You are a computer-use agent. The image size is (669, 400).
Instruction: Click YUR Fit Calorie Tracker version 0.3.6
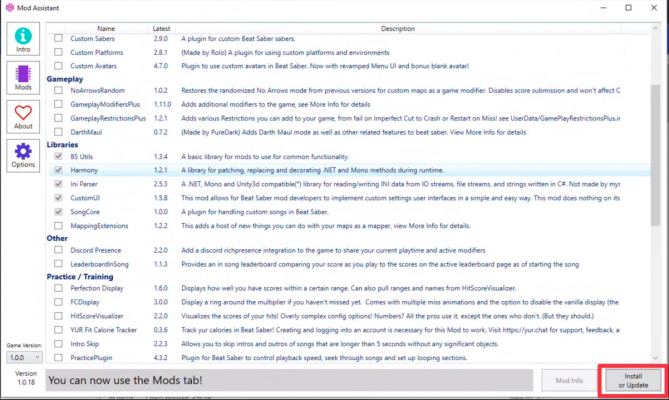coord(160,330)
